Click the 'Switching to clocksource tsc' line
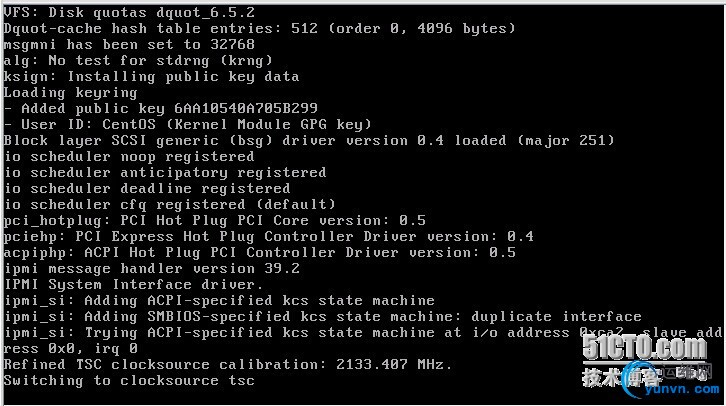The width and height of the screenshot is (726, 406). click(129, 381)
